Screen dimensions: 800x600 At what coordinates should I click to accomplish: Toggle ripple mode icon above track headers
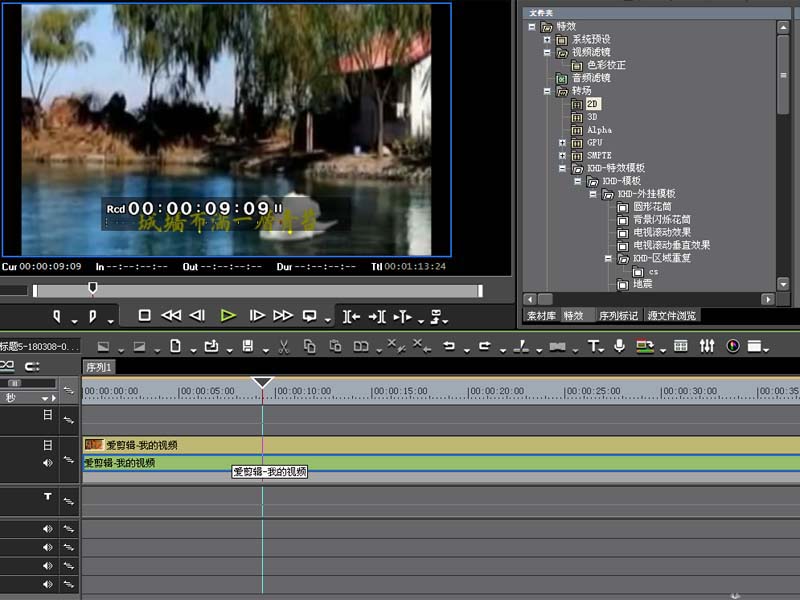pyautogui.click(x=8, y=365)
